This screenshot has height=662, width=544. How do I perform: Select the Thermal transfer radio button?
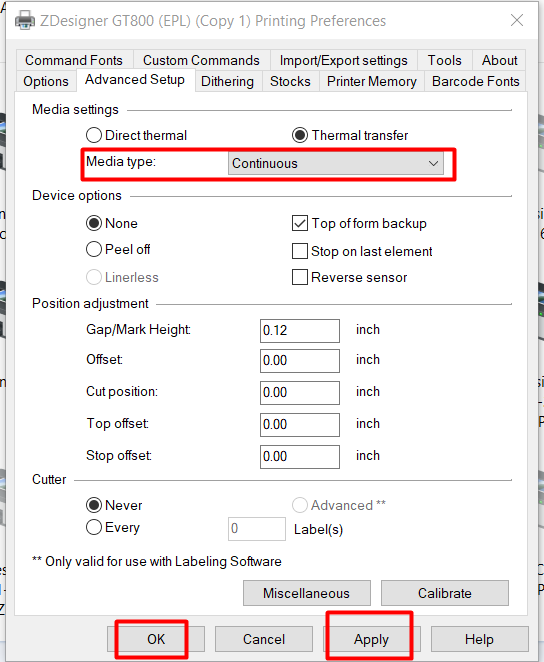[x=300, y=136]
